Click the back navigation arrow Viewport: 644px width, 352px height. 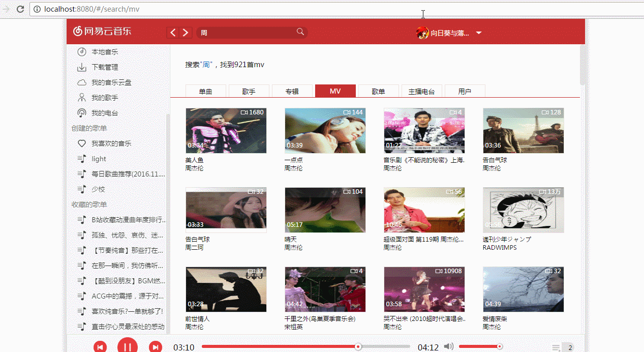(172, 32)
